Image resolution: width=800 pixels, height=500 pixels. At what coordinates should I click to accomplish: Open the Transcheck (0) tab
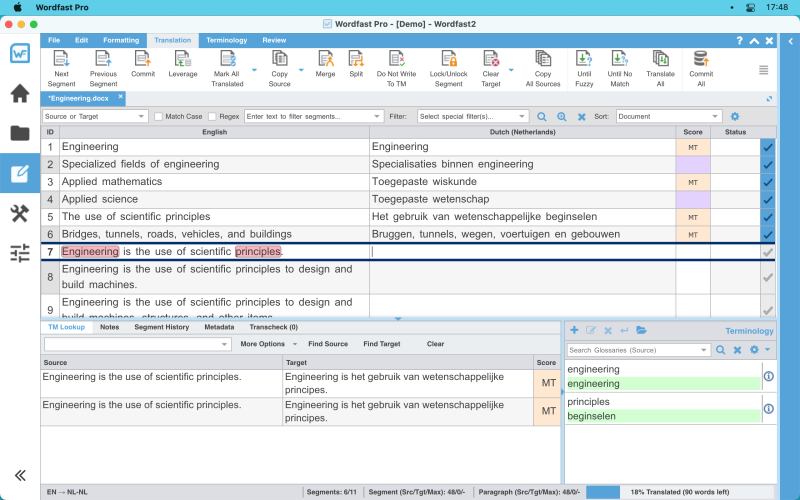click(x=273, y=327)
